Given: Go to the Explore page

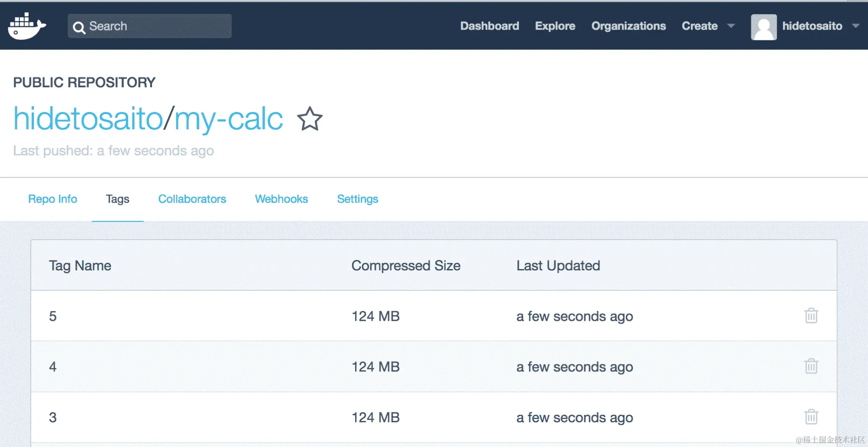Looking at the screenshot, I should pos(555,26).
